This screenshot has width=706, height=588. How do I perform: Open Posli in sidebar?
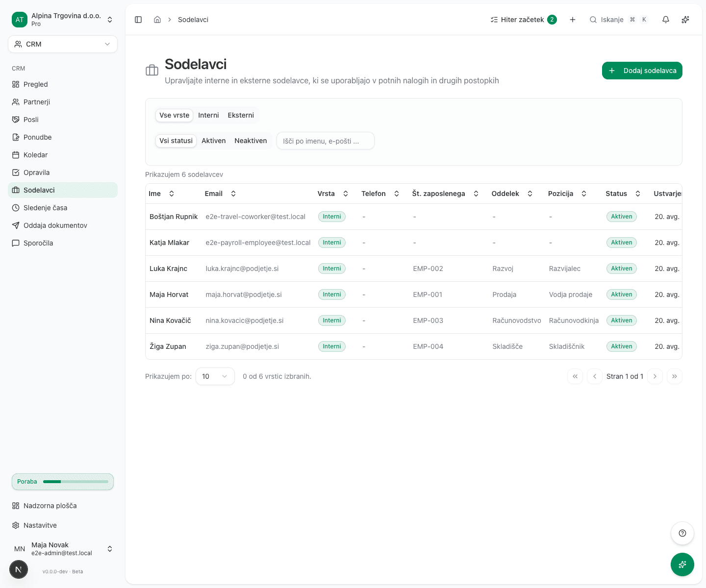(x=63, y=120)
